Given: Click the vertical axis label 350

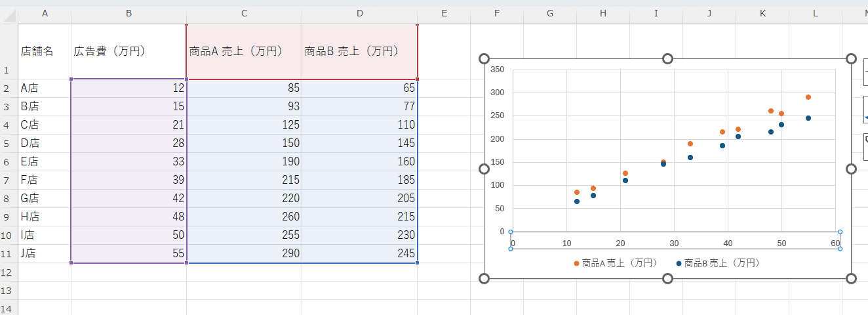Looking at the screenshot, I should point(497,70).
